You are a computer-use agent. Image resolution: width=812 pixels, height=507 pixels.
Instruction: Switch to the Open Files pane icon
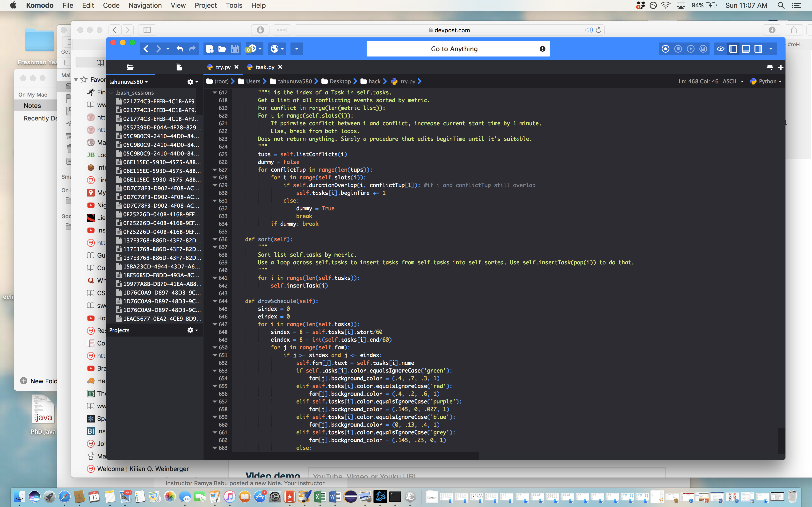point(179,67)
